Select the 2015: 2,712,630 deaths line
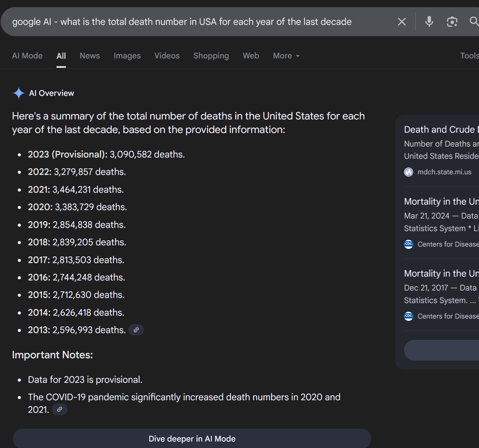Image resolution: width=479 pixels, height=448 pixels. [76, 295]
